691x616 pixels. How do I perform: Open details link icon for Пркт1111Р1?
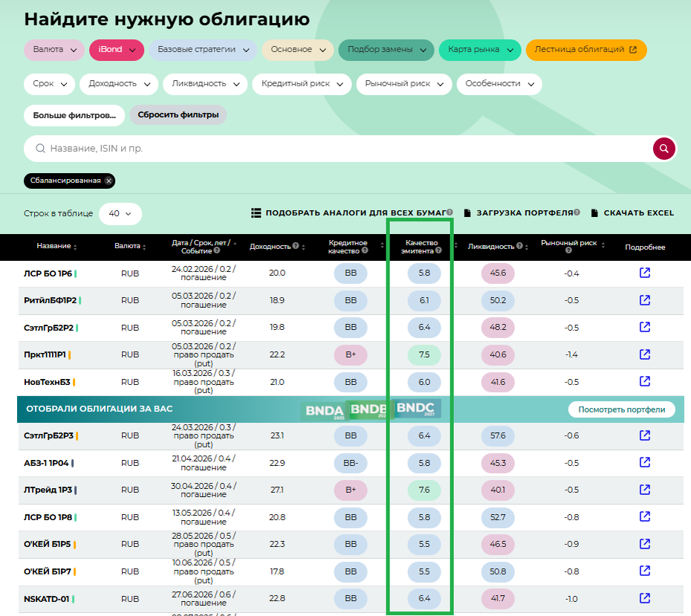tap(645, 354)
